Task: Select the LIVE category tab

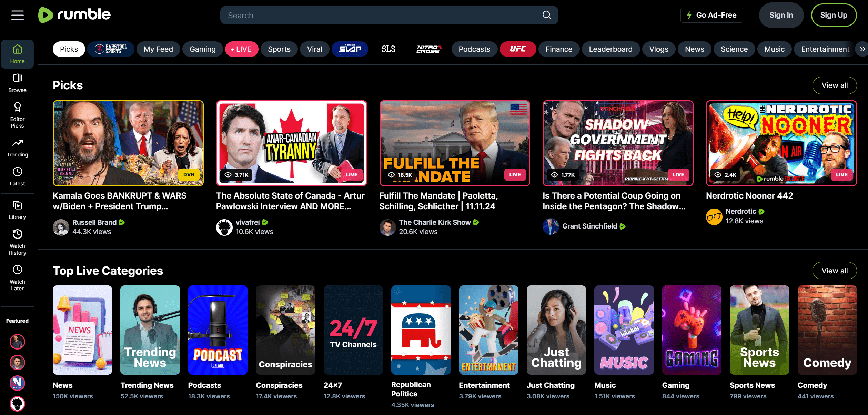Action: 241,49
